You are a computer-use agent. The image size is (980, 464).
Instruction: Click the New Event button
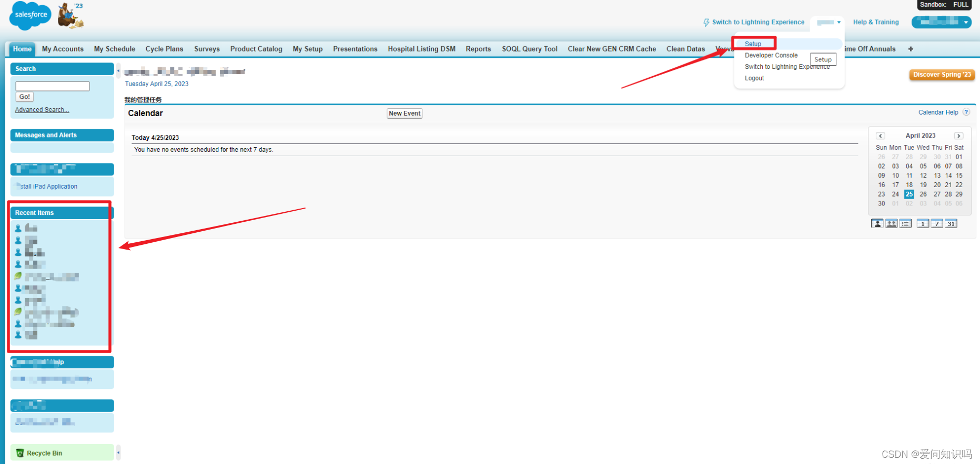405,114
